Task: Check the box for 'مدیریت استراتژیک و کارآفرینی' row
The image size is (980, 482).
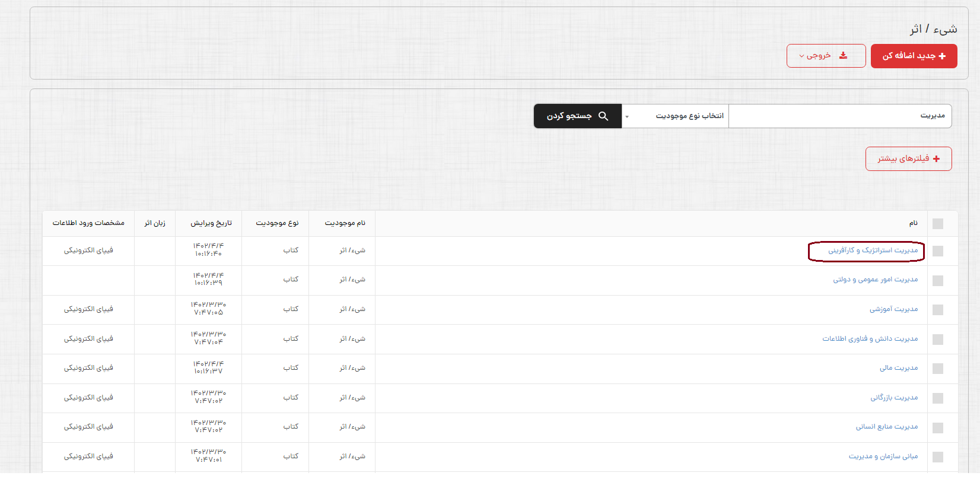Action: pos(938,251)
